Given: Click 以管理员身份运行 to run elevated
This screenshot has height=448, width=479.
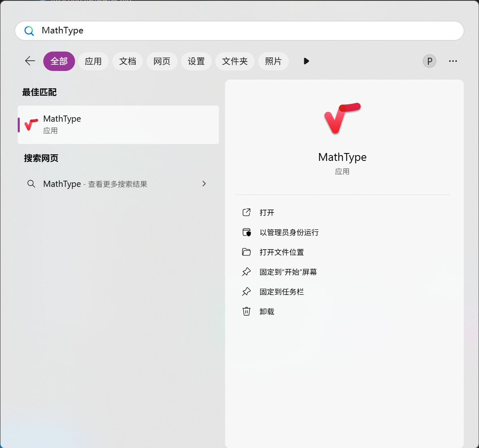Looking at the screenshot, I should tap(289, 232).
